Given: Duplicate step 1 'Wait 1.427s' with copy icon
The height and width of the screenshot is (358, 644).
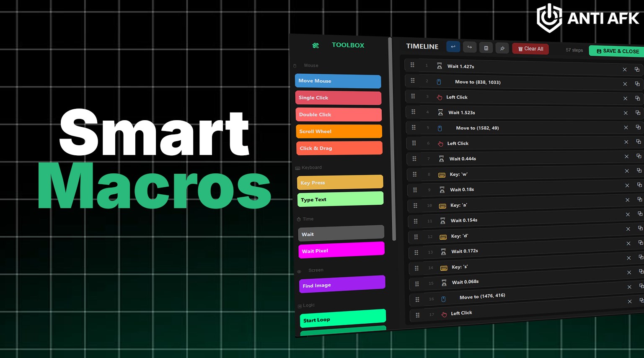Looking at the screenshot, I should pyautogui.click(x=637, y=70).
